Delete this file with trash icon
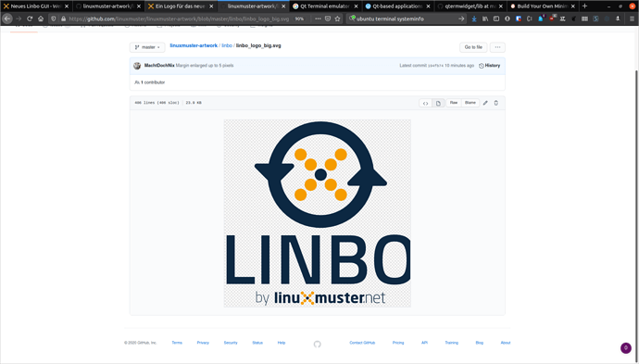 [496, 103]
